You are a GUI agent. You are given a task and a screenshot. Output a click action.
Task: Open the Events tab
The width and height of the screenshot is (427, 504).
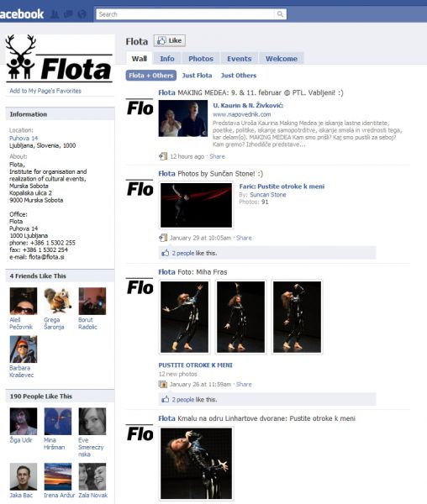click(x=240, y=59)
